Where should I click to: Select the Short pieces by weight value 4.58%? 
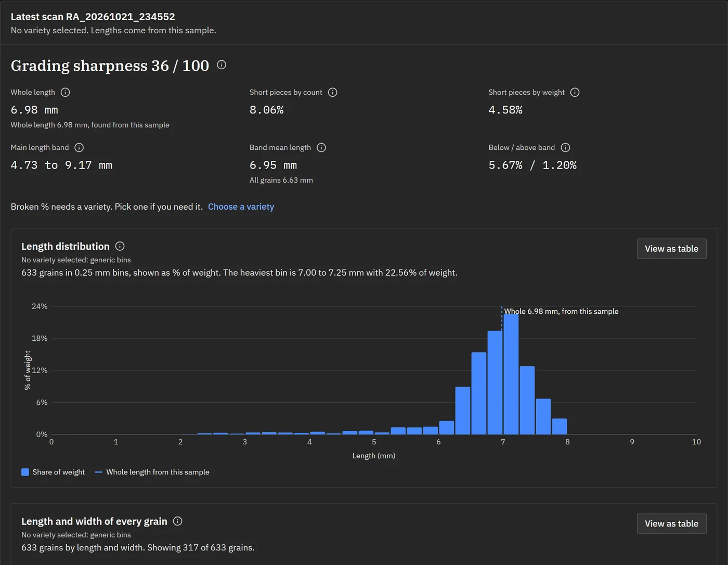(505, 110)
